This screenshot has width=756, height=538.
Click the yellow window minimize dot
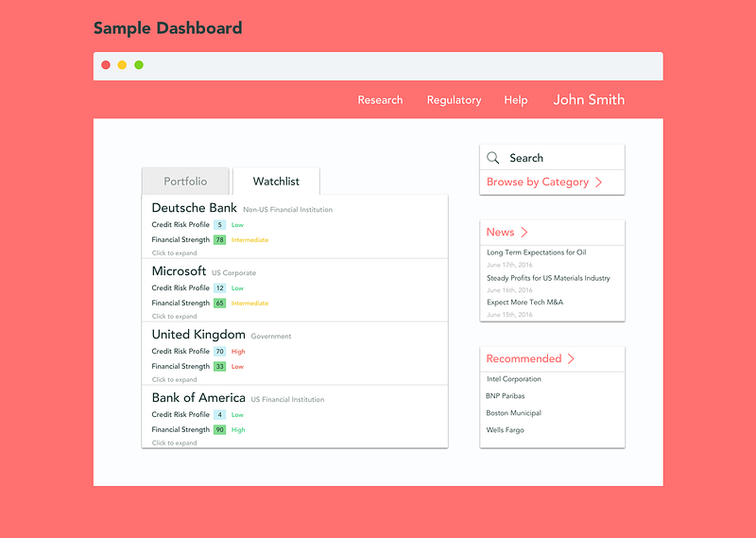coord(123,65)
